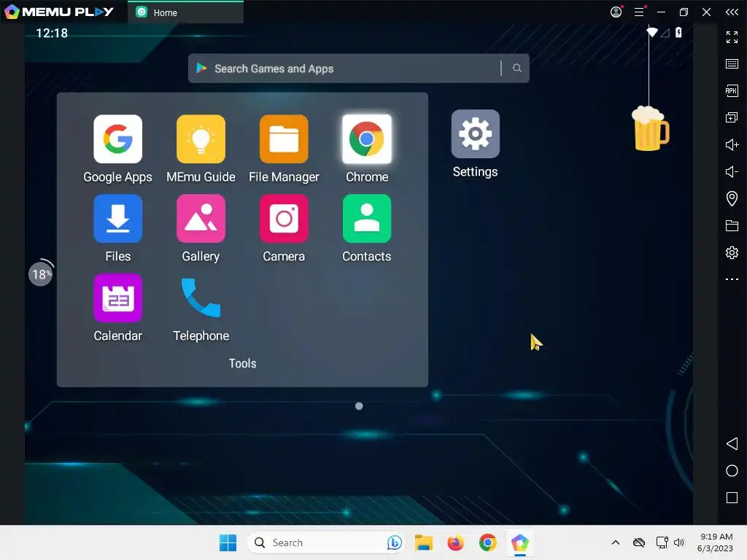Open Bing chat from taskbar search
The image size is (747, 560).
(x=394, y=542)
